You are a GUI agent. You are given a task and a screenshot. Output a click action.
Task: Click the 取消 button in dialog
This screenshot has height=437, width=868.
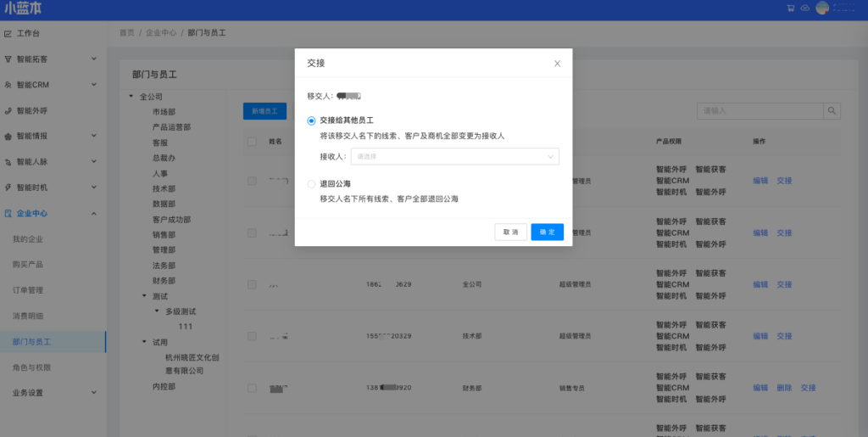click(510, 232)
